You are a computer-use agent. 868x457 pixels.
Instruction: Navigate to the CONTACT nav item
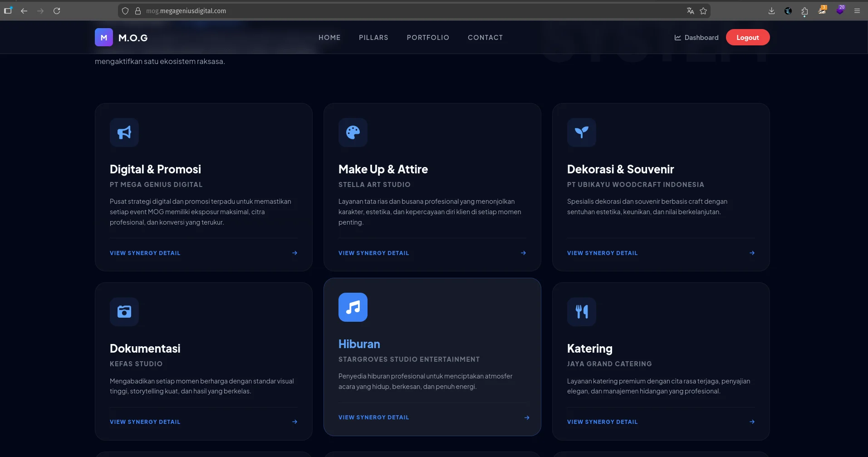pos(485,38)
